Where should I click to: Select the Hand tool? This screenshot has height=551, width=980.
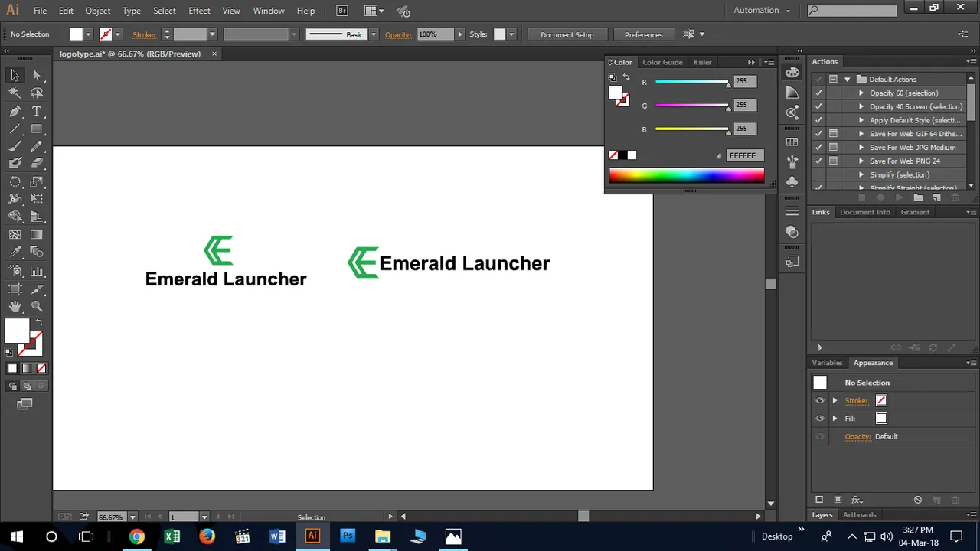click(x=15, y=306)
